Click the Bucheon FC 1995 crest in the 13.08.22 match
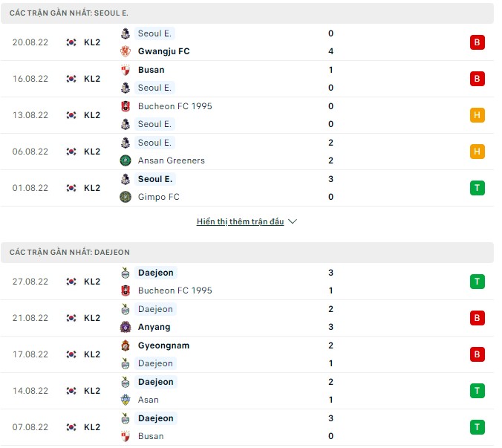Viewport: 502px width, 448px height. click(x=125, y=106)
